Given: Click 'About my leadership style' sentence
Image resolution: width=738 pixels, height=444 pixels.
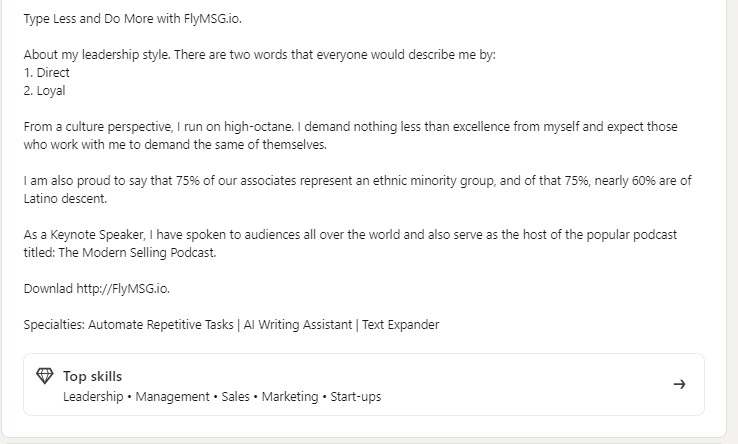Looking at the screenshot, I should (97, 55).
